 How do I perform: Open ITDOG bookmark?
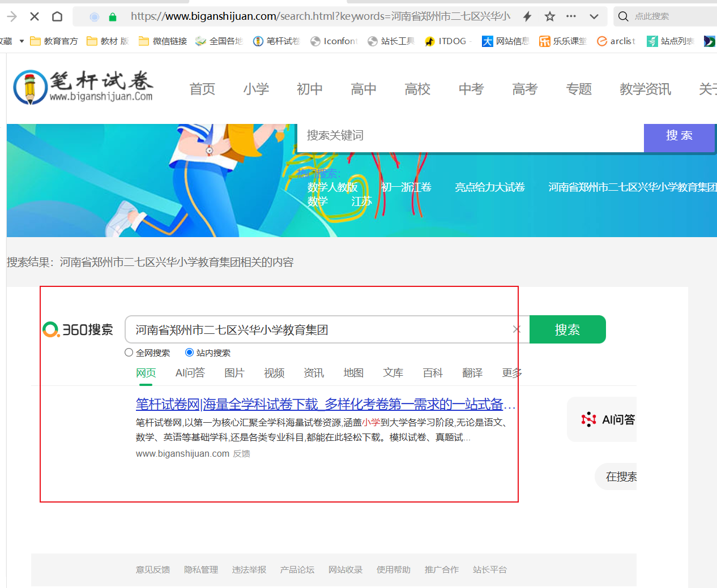tap(448, 41)
